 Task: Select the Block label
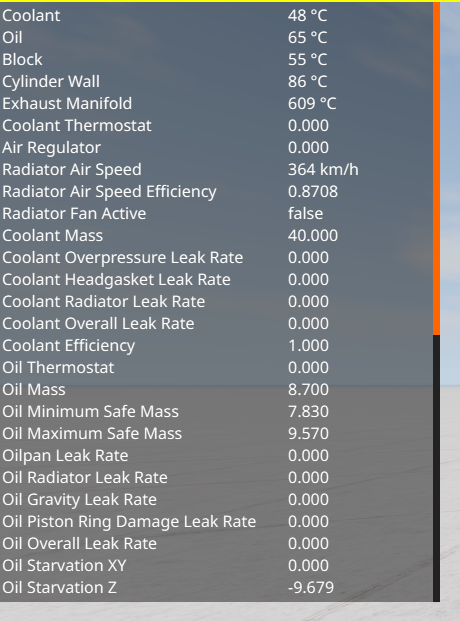click(x=22, y=60)
